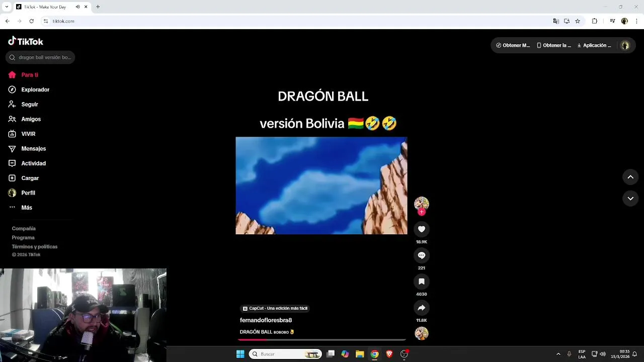This screenshot has width=644, height=362.
Task: Open comments showing 221
Action: click(x=422, y=255)
